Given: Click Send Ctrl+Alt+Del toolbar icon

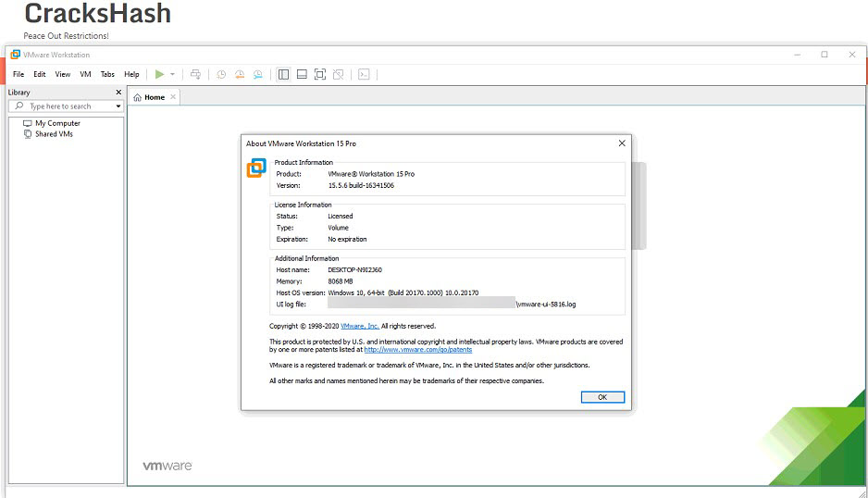Looking at the screenshot, I should point(195,74).
